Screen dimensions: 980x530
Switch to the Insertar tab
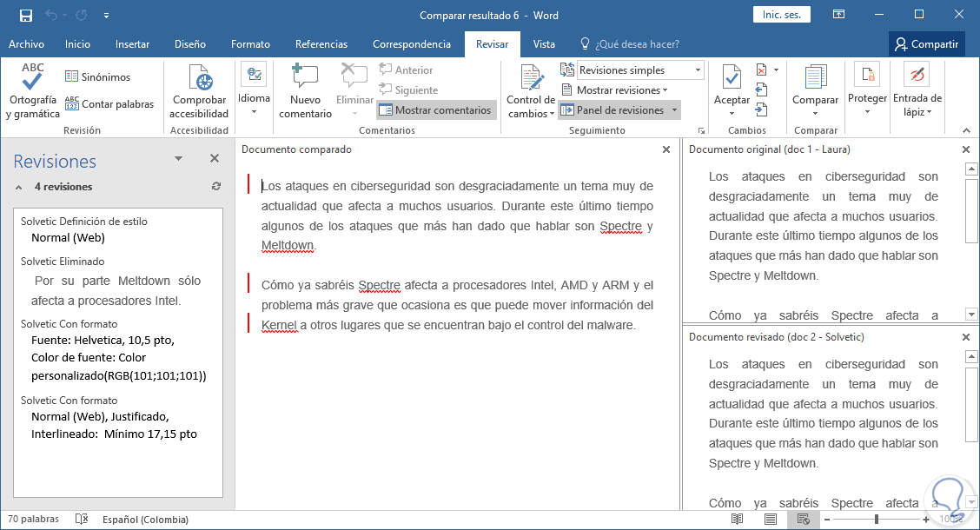132,43
